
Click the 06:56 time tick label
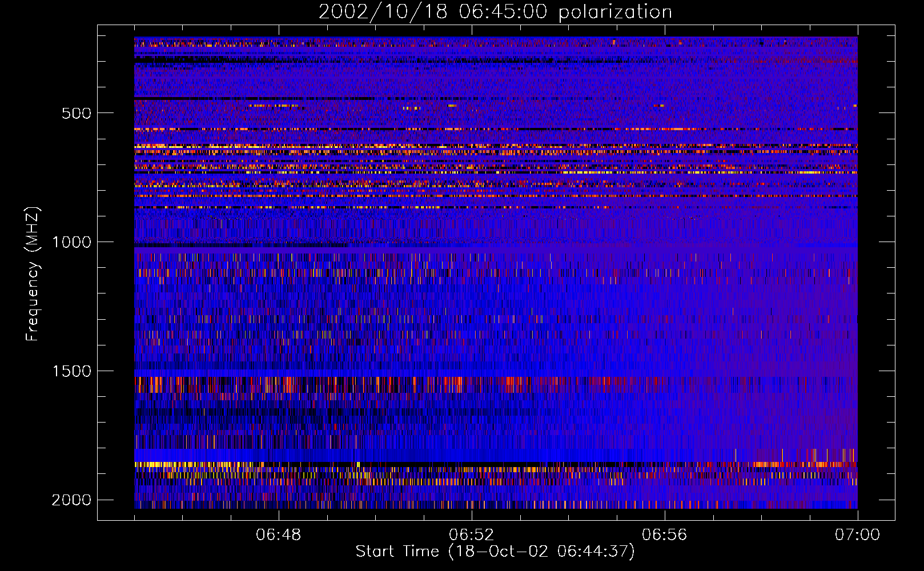665,535
